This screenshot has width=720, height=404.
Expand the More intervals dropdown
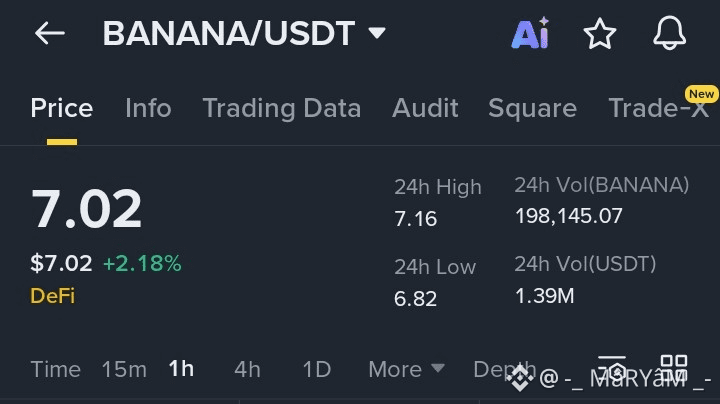tap(405, 369)
